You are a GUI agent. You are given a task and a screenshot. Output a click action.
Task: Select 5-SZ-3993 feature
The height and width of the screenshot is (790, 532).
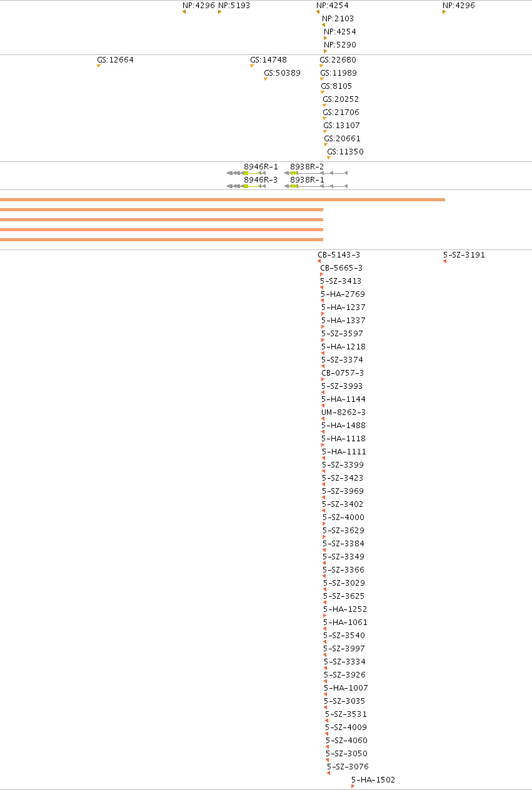[342, 387]
